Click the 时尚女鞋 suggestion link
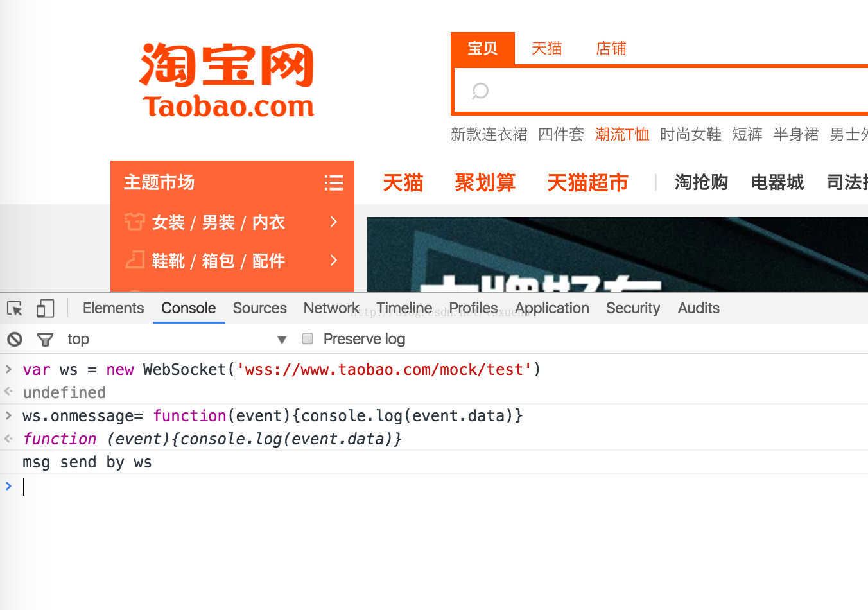Screen dimensions: 868x610 tap(691, 134)
